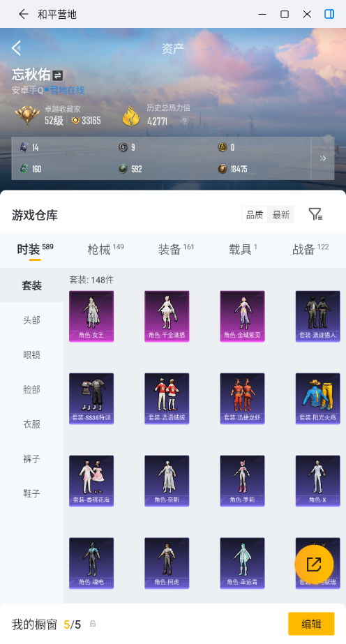Viewport: 346px width, 644px height.
Task: Switch to the 装备 tab
Action: [176, 249]
